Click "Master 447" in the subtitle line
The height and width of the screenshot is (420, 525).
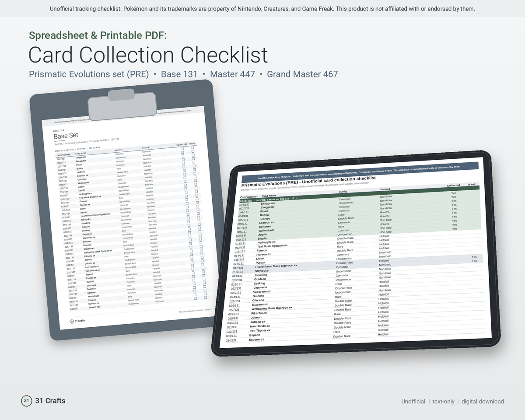232,74
